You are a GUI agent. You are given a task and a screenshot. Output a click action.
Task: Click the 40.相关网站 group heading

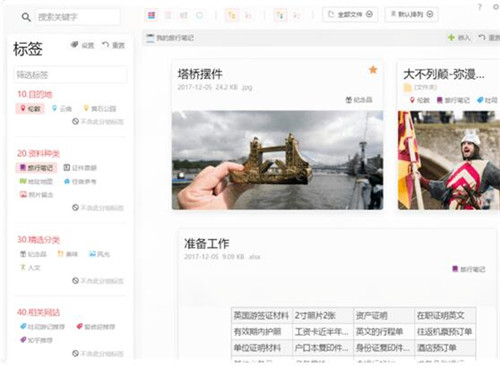tap(38, 312)
